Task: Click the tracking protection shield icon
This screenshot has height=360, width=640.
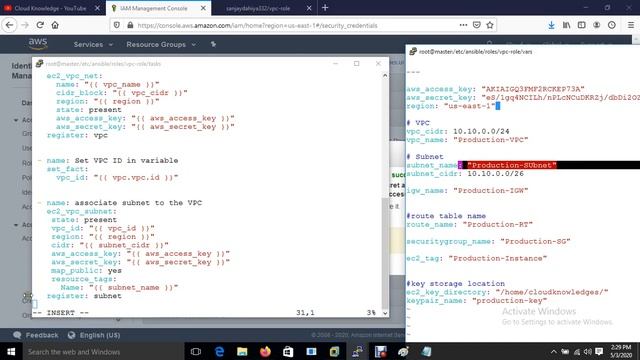Action: 117,25
